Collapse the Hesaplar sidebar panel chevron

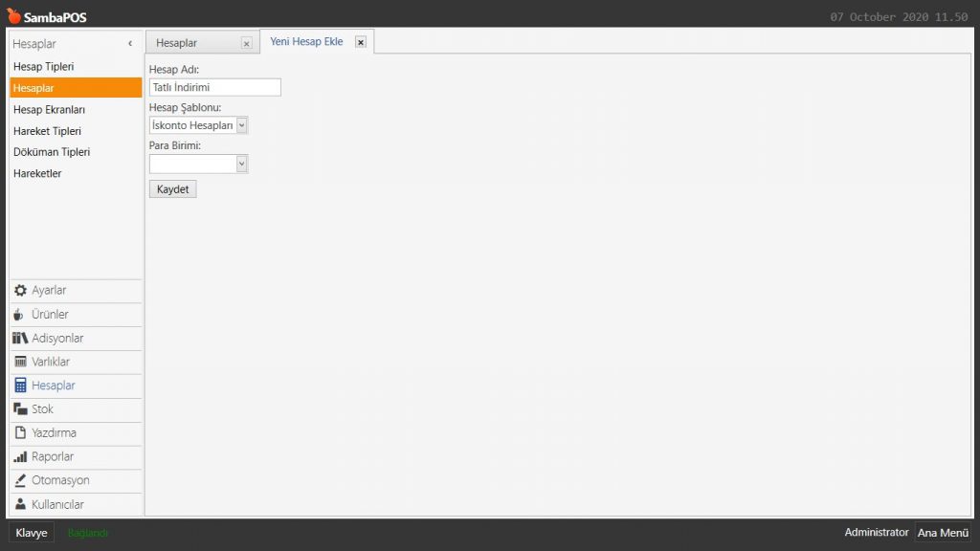(x=130, y=44)
